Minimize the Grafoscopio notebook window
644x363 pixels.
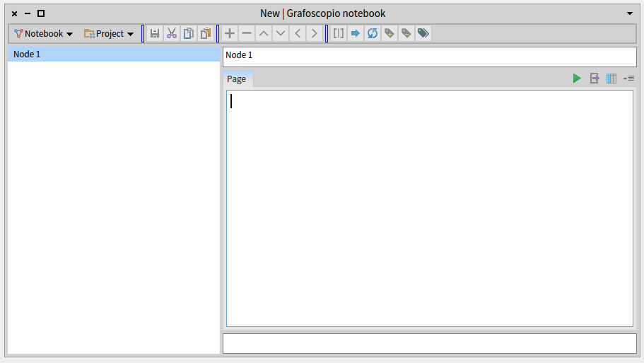click(x=28, y=13)
